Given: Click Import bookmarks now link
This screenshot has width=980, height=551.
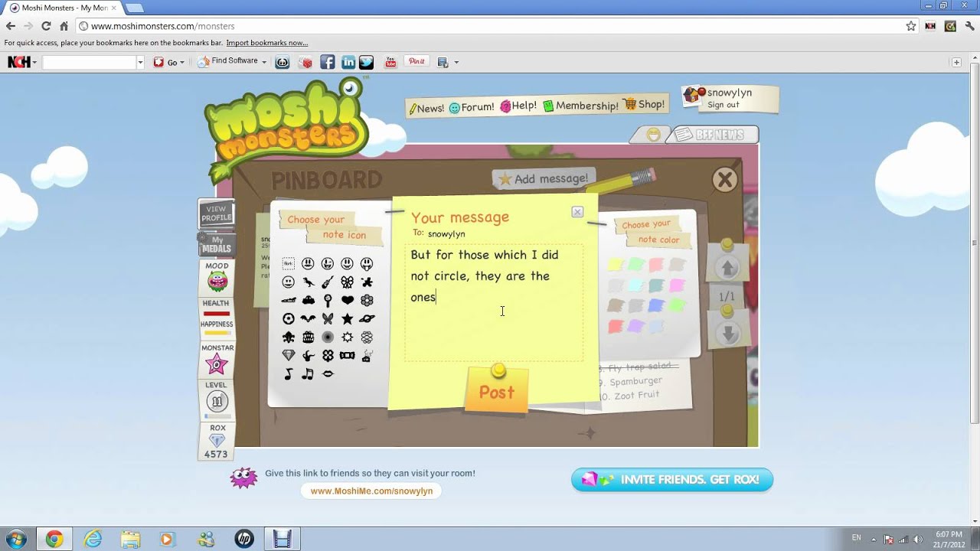Looking at the screenshot, I should [266, 43].
